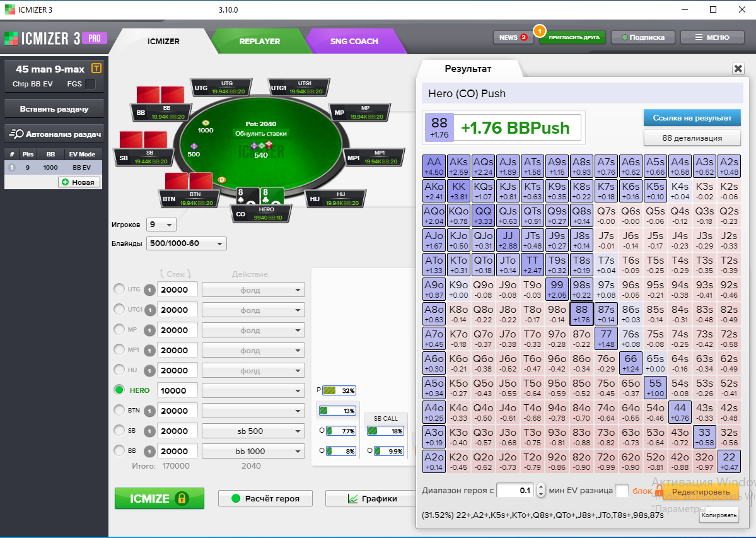Click the orange T tournament badge icon
756x538 pixels.
point(96,69)
